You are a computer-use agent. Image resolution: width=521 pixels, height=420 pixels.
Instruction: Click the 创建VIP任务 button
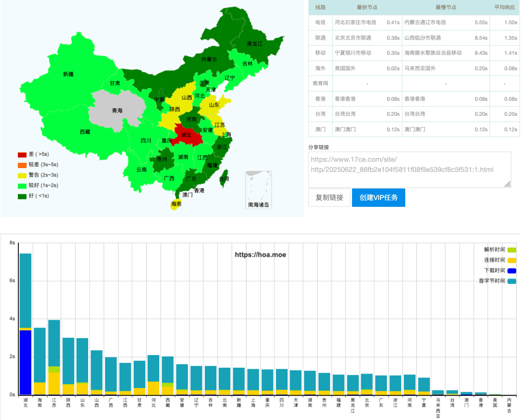379,198
